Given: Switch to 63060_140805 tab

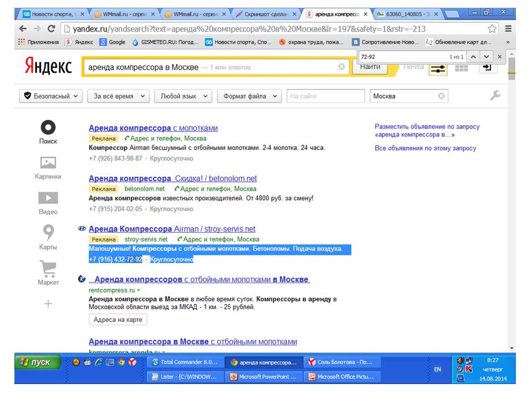Looking at the screenshot, I should tap(407, 14).
